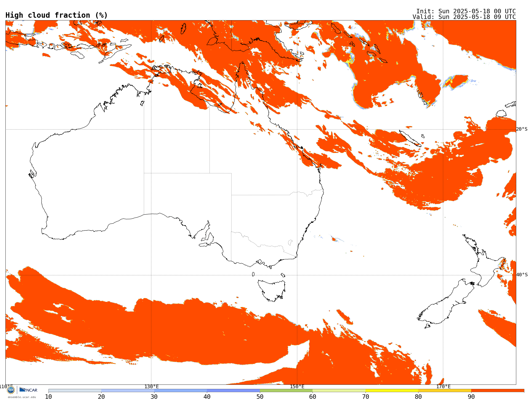
Task: Click the colorbar tick label 30
Action: (x=154, y=397)
